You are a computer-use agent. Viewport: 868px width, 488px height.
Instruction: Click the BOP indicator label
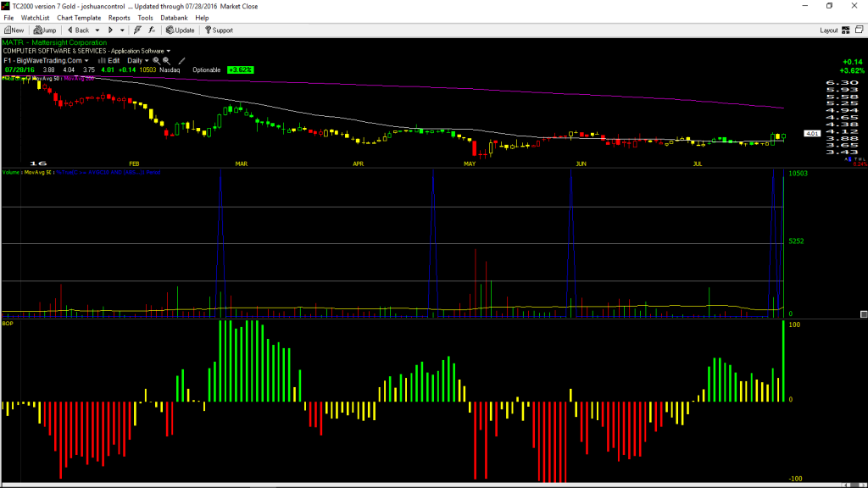[x=8, y=323]
